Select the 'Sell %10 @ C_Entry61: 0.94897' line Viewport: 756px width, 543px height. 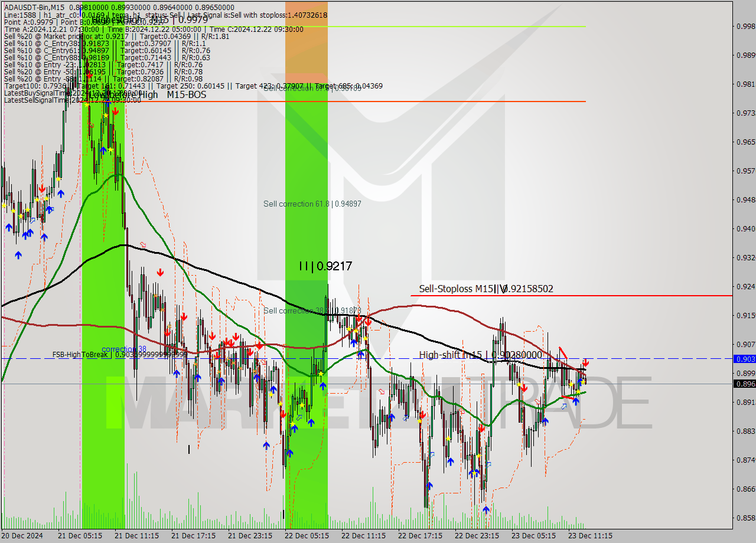(107, 51)
